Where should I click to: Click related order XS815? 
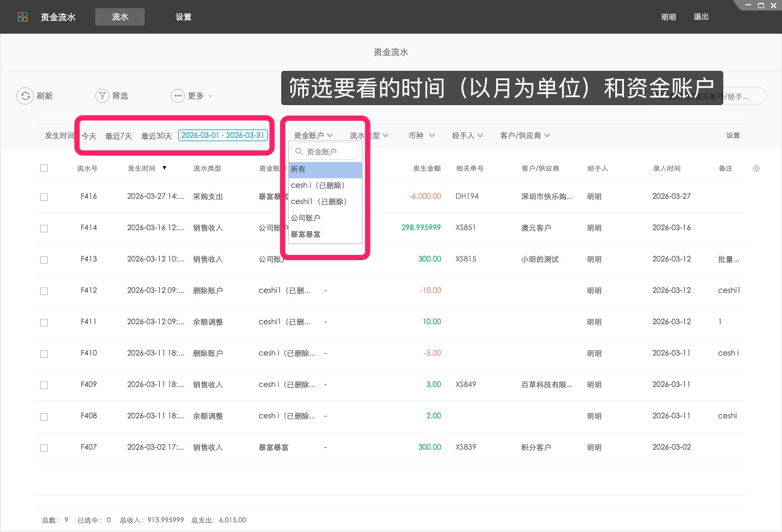[466, 259]
